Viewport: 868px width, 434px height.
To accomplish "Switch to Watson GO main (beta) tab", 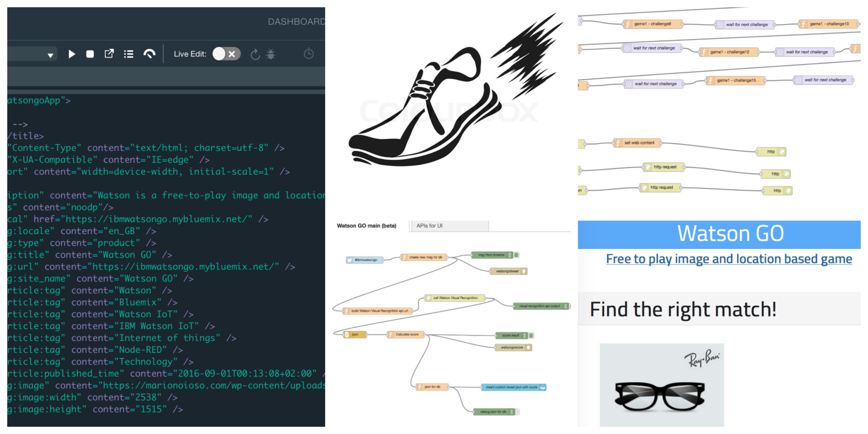I will pos(367,225).
